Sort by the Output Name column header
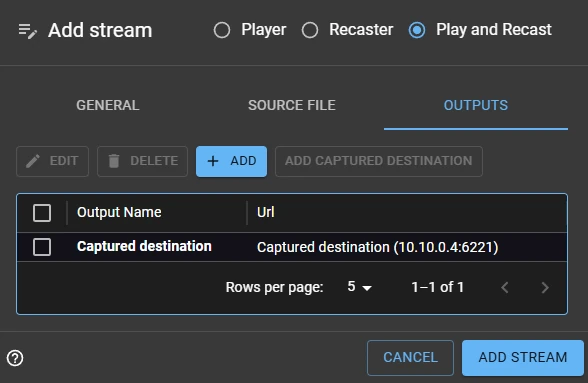Image resolution: width=588 pixels, height=383 pixels. pyautogui.click(x=119, y=212)
